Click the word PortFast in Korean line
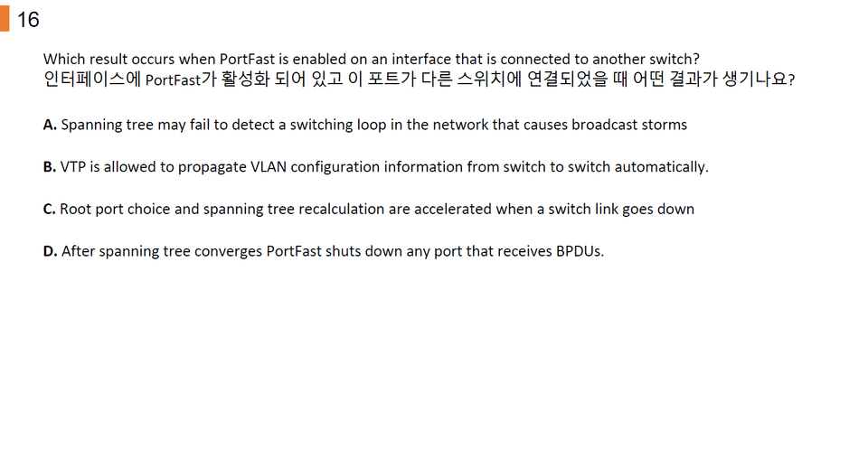The width and height of the screenshot is (868, 468). pyautogui.click(x=173, y=80)
